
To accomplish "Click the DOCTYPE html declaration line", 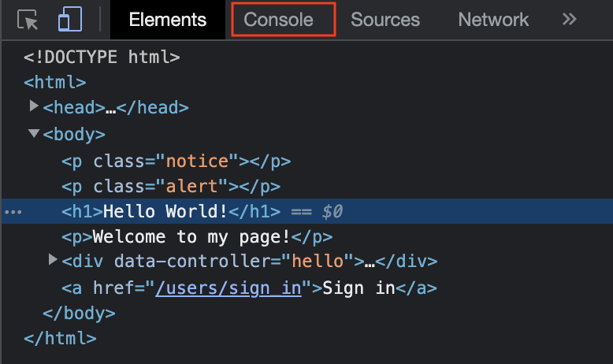I will (x=102, y=57).
